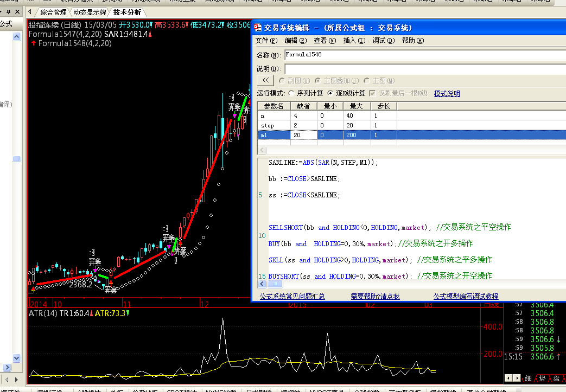Viewport: 566px width, 392px height.
Task: Click the BUYSHORT code line
Action: pyautogui.click(x=380, y=276)
